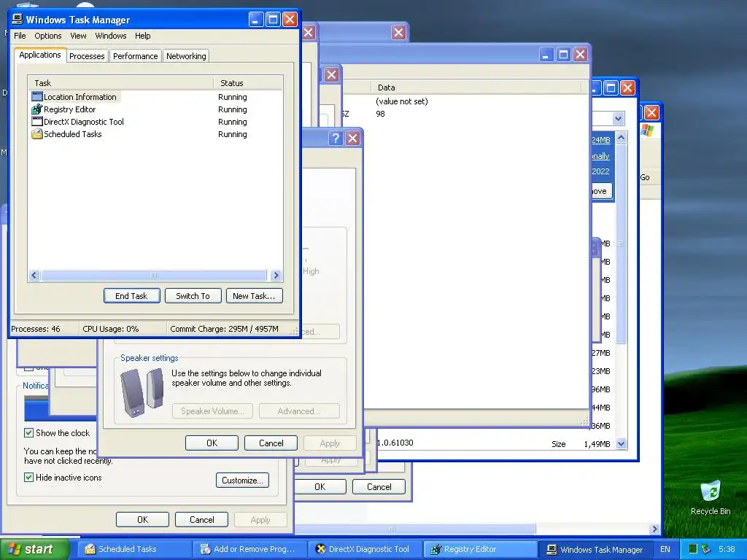
Task: Switch to the Processes tab
Action: coord(87,55)
